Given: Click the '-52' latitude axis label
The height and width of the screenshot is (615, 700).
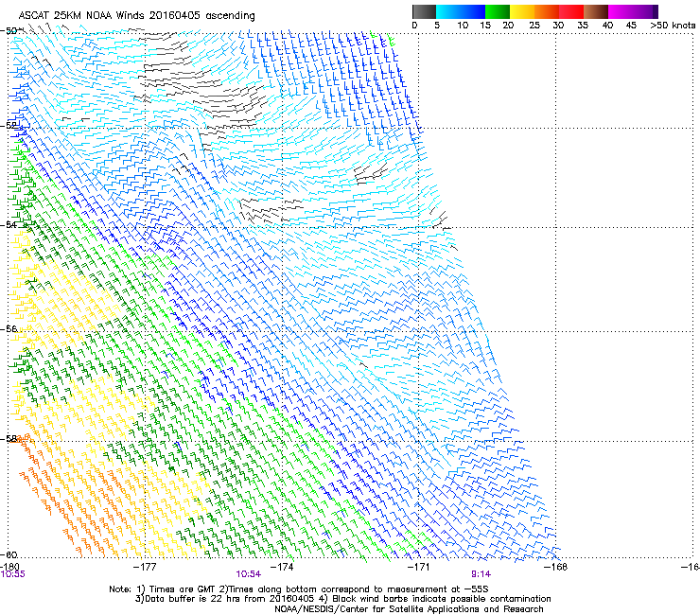Looking at the screenshot, I should tap(9, 126).
